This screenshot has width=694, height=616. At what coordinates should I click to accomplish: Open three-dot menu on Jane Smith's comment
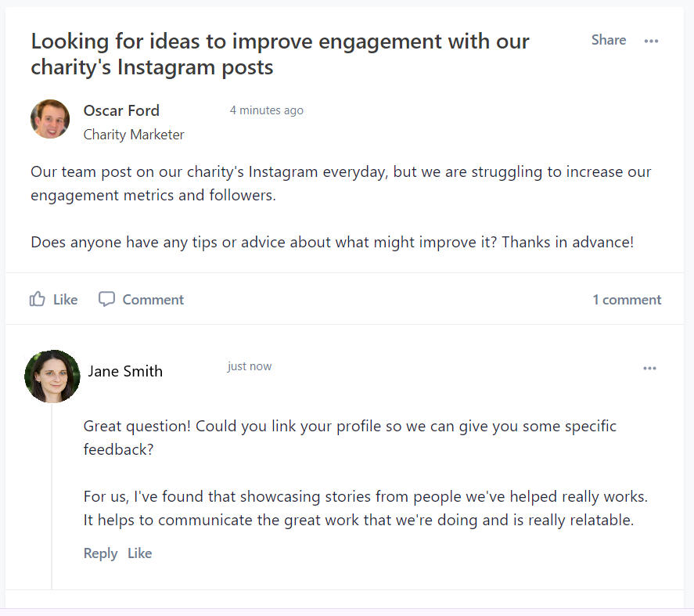(x=649, y=368)
